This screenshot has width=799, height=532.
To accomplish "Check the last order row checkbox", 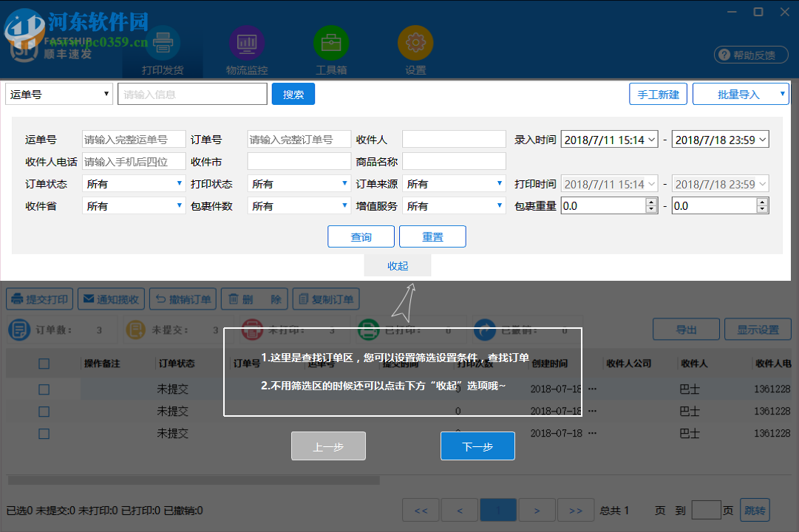I will 43,433.
